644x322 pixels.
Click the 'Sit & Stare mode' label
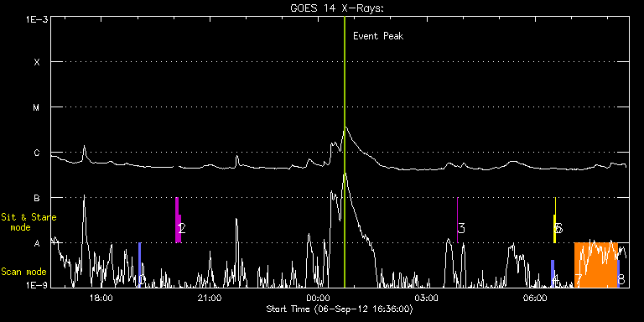[29, 221]
